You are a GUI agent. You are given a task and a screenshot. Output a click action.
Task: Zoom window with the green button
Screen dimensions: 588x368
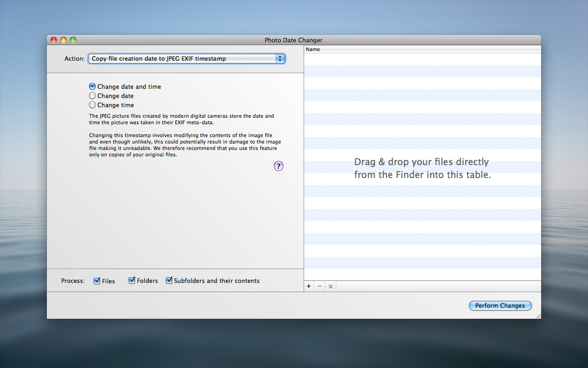click(x=73, y=40)
